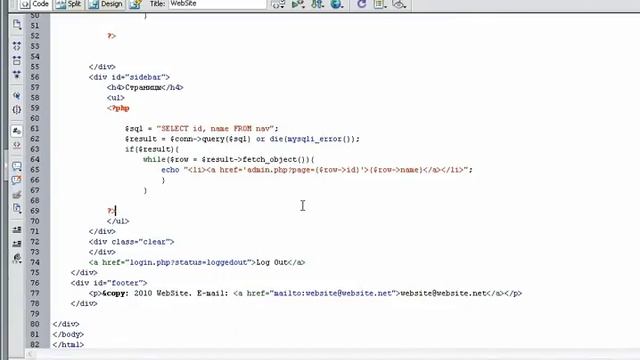
Task: Switch to Code view
Action: (35, 4)
